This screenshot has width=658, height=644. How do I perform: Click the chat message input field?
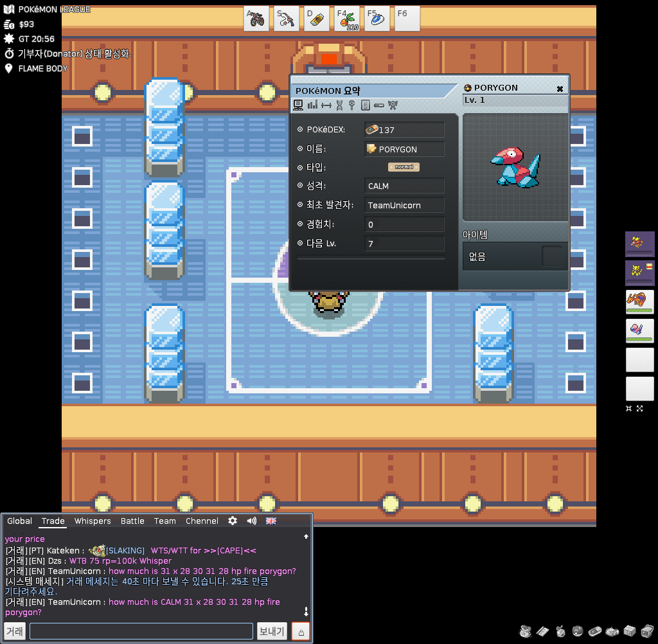pyautogui.click(x=141, y=632)
